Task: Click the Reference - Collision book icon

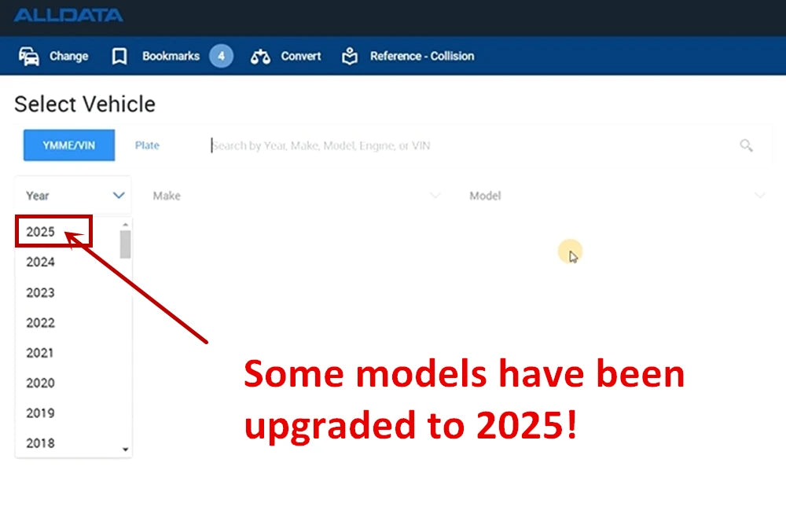Action: click(350, 57)
